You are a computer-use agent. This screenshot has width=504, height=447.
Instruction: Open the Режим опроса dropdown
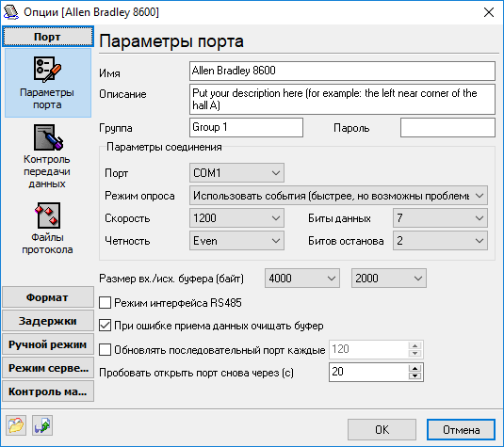click(338, 196)
